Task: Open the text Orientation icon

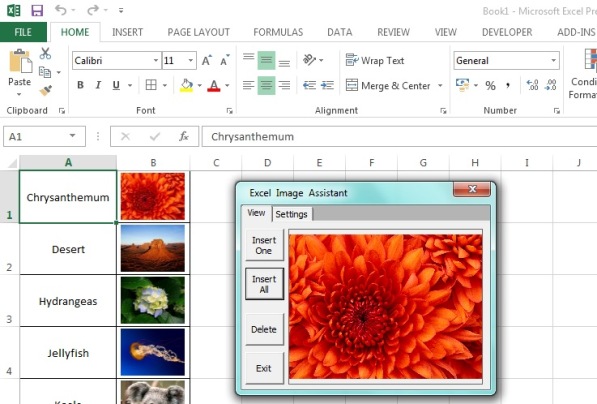Action: (x=309, y=60)
